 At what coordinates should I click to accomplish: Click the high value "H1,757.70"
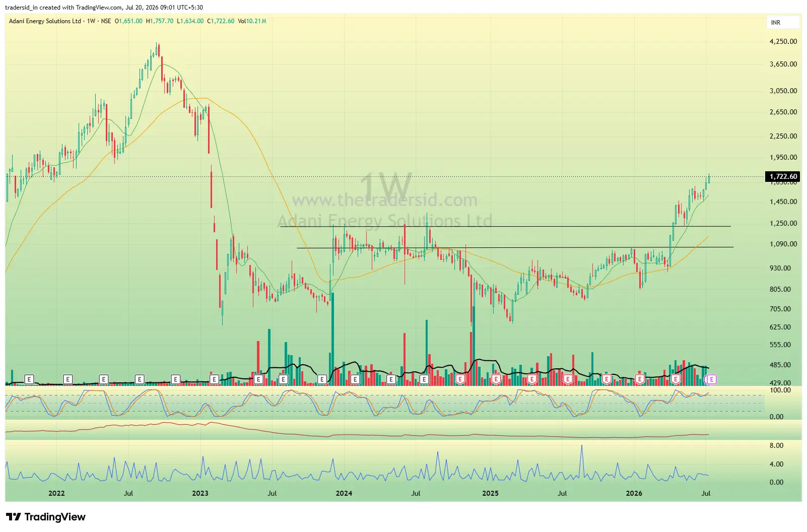pos(160,21)
